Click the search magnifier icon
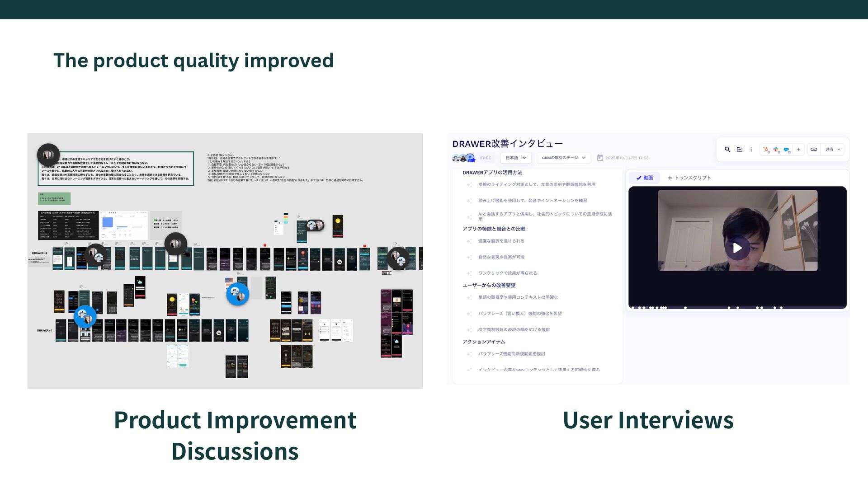 [727, 150]
